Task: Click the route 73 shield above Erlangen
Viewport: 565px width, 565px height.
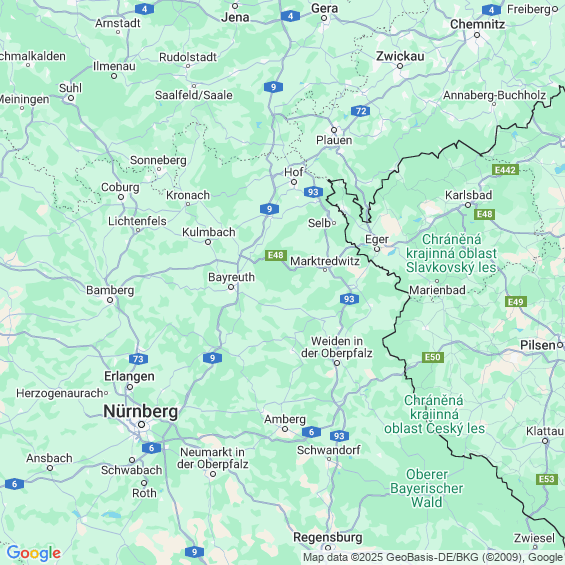Action: pos(138,359)
